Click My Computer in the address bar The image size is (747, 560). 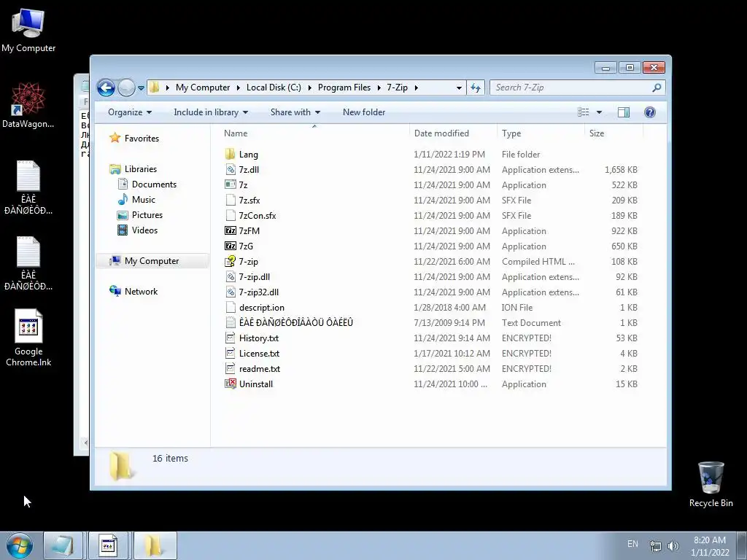tap(203, 87)
